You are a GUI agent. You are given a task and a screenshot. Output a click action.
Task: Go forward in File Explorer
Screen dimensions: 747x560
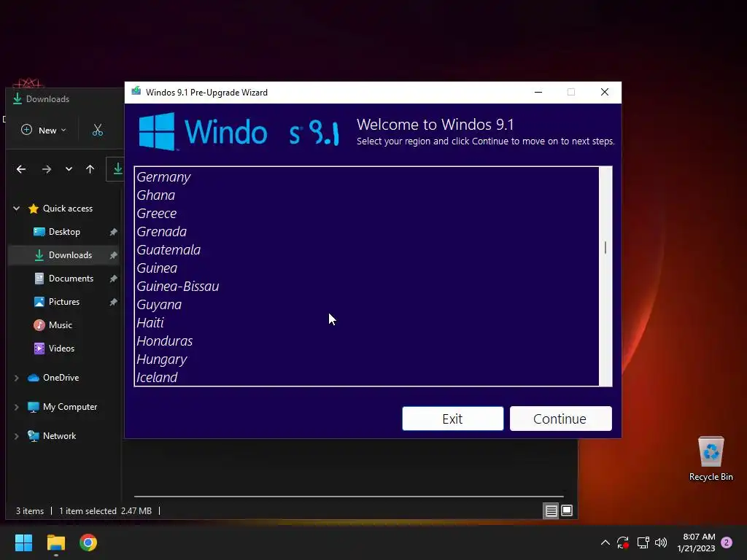[x=46, y=169]
